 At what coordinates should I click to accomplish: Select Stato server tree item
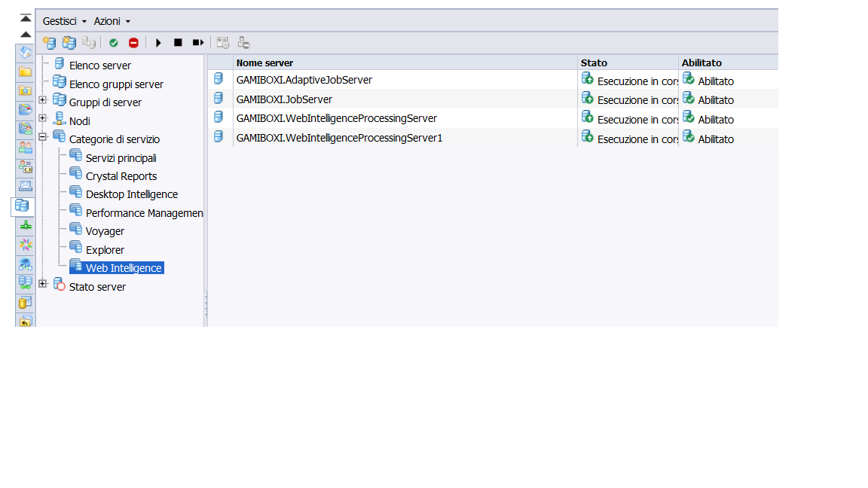click(x=97, y=287)
